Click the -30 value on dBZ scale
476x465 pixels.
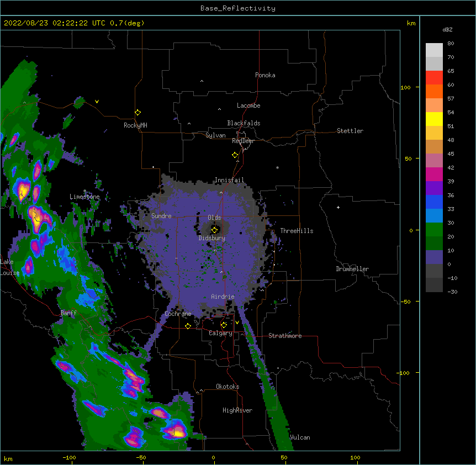(x=452, y=292)
